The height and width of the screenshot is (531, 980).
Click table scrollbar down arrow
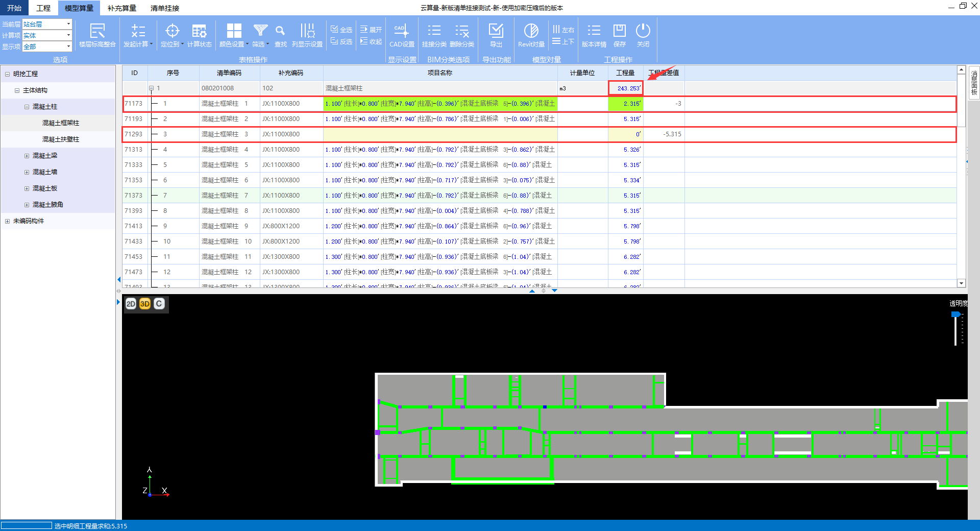pos(961,283)
